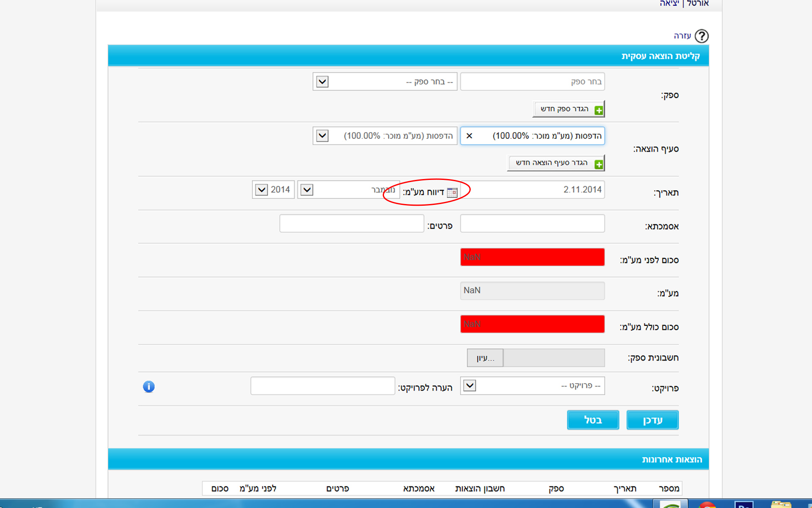Open Photoshop from the taskbar
The height and width of the screenshot is (508, 812).
[744, 505]
